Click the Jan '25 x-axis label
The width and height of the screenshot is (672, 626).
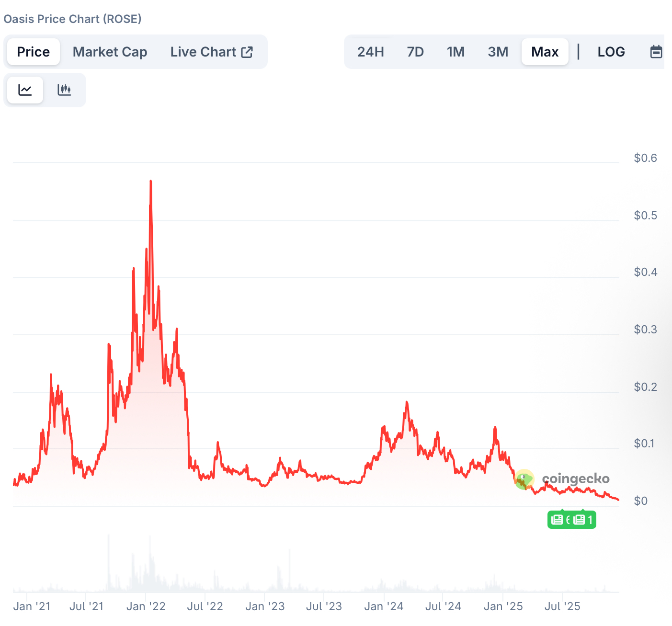click(503, 606)
